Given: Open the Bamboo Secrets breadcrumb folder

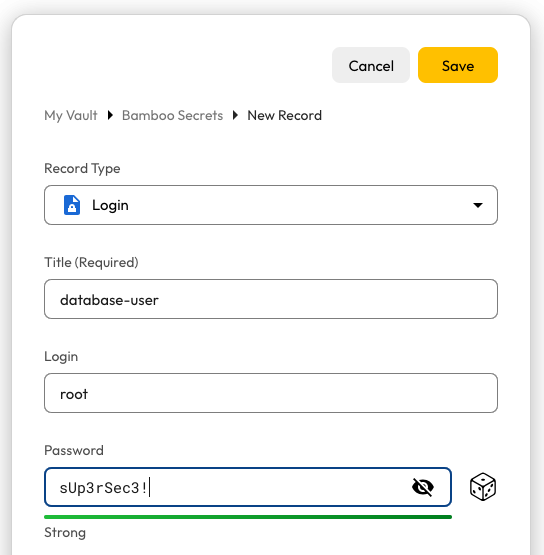Looking at the screenshot, I should (x=172, y=115).
